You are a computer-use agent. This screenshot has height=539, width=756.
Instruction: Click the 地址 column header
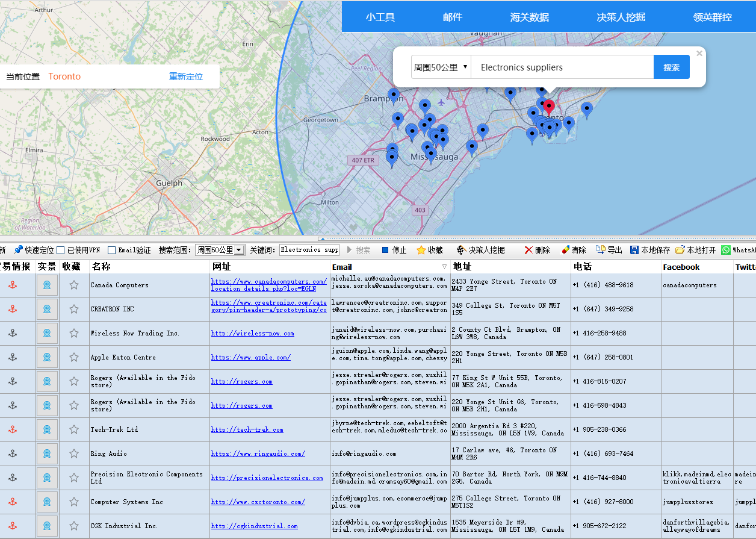(510, 267)
